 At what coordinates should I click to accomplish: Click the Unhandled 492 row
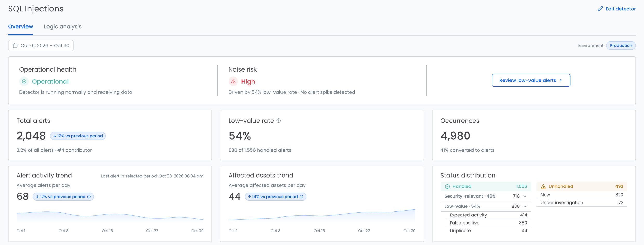pos(582,186)
